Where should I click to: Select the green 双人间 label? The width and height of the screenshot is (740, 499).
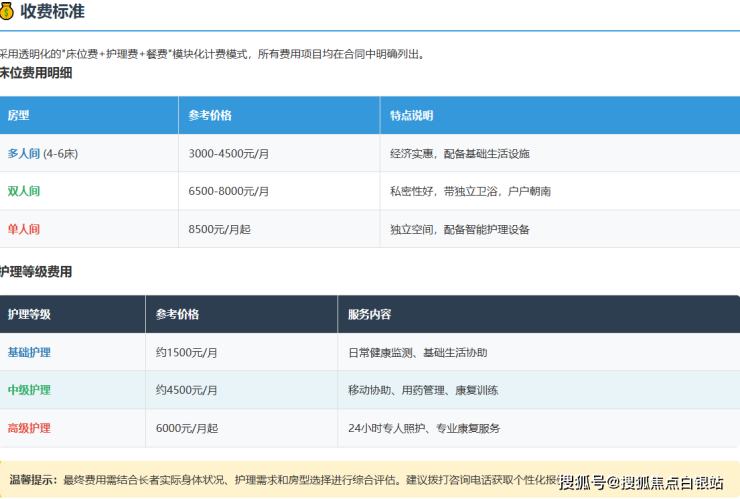click(24, 191)
